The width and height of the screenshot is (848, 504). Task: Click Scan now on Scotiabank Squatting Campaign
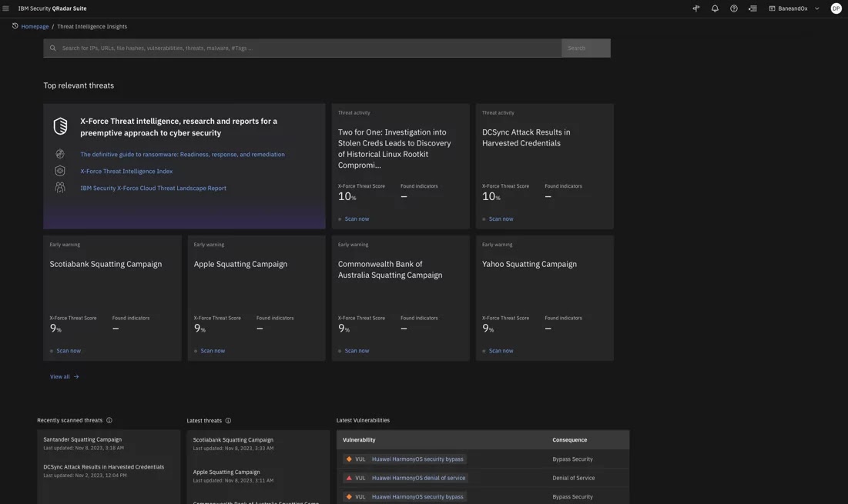[x=69, y=351]
